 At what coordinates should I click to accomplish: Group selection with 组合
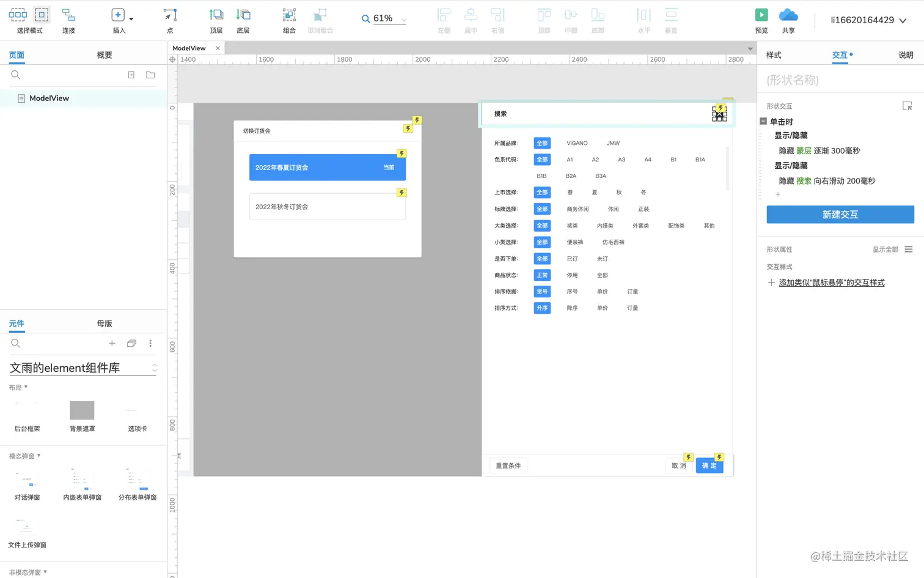[x=289, y=15]
